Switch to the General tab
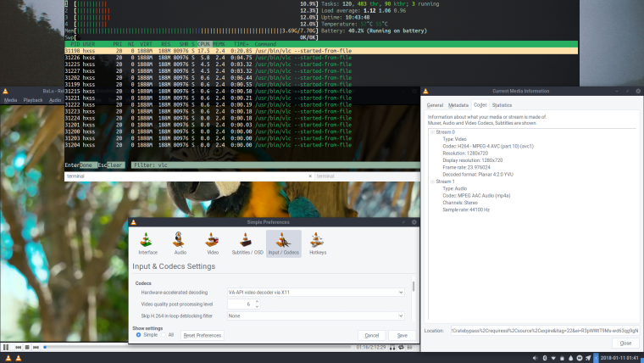The height and width of the screenshot is (363, 644). coord(435,105)
